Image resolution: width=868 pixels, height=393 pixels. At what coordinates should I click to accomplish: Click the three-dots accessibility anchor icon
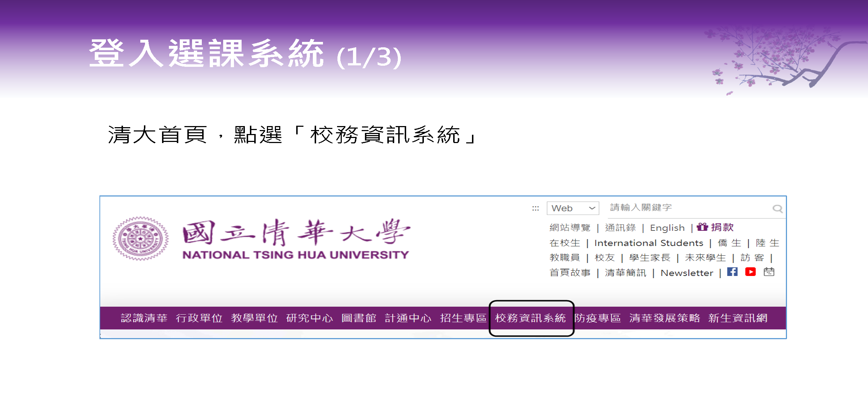[x=536, y=208]
